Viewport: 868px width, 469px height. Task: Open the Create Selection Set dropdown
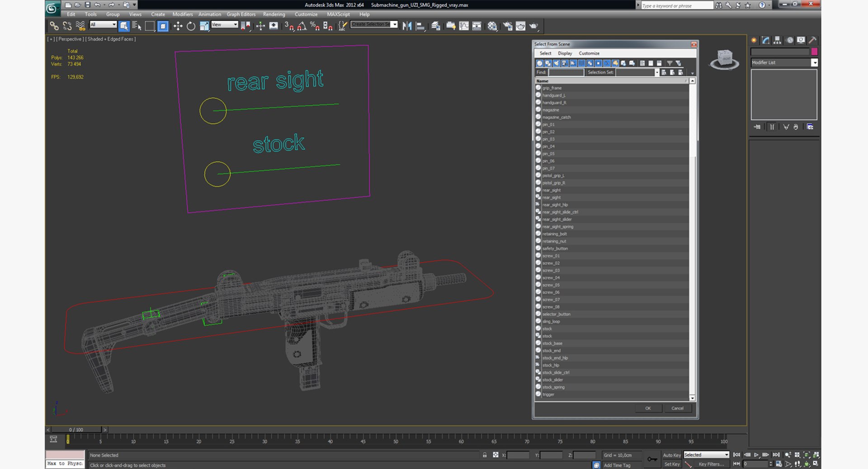[374, 24]
